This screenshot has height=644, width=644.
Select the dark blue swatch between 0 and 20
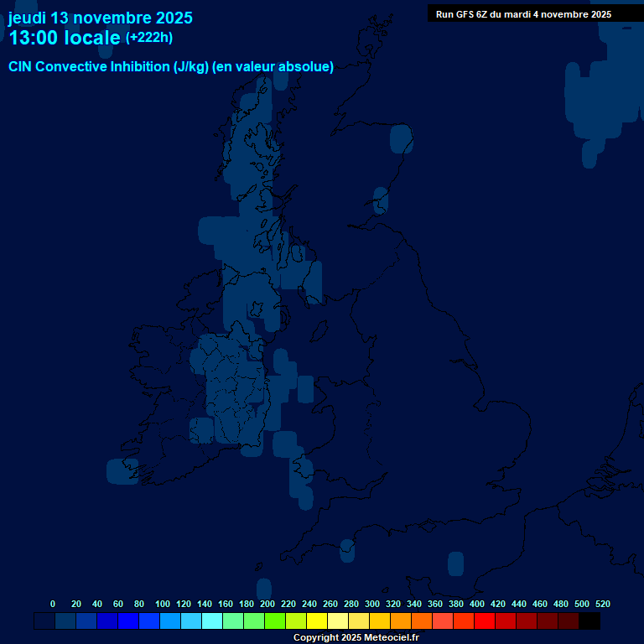[x=65, y=621]
